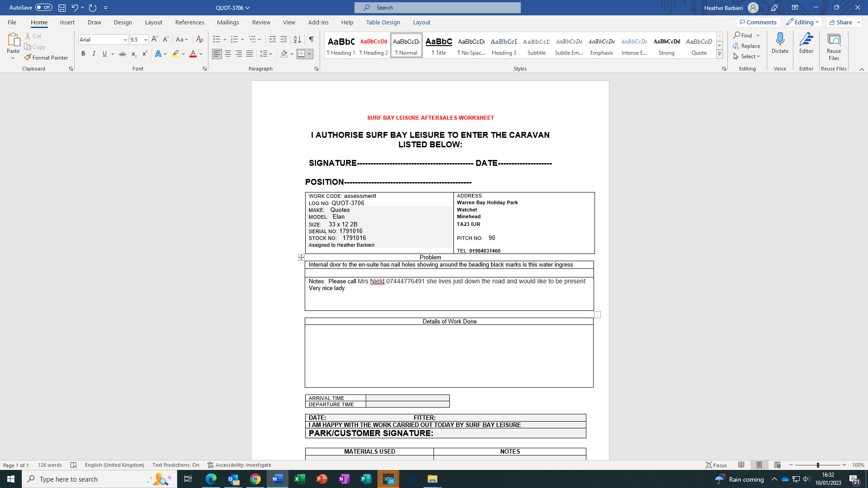Toggle Italic formatting

point(94,54)
